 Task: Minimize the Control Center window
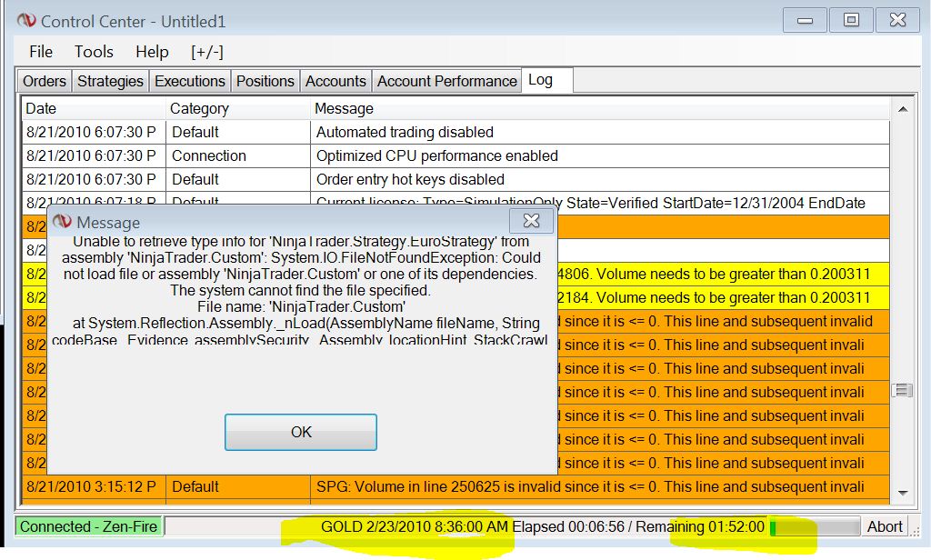[806, 20]
